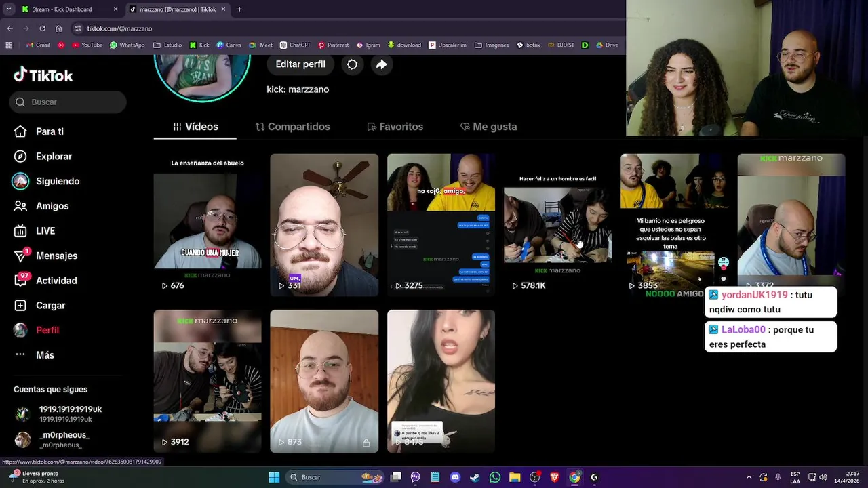Open the WhatsApp bookmark
Screen dimensions: 868x488
tap(127, 45)
